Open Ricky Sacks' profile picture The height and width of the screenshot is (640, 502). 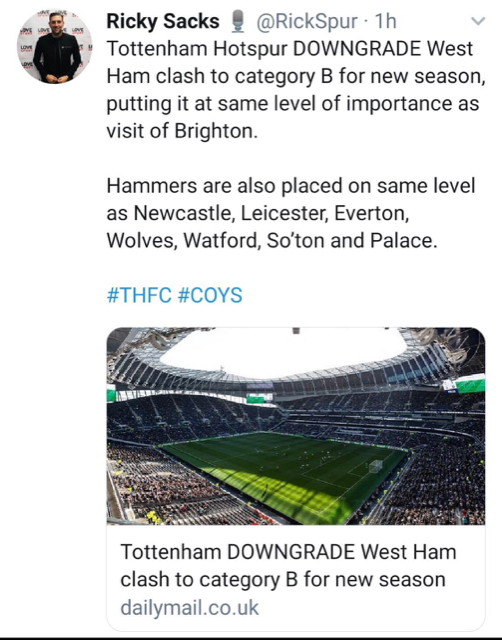pos(55,46)
